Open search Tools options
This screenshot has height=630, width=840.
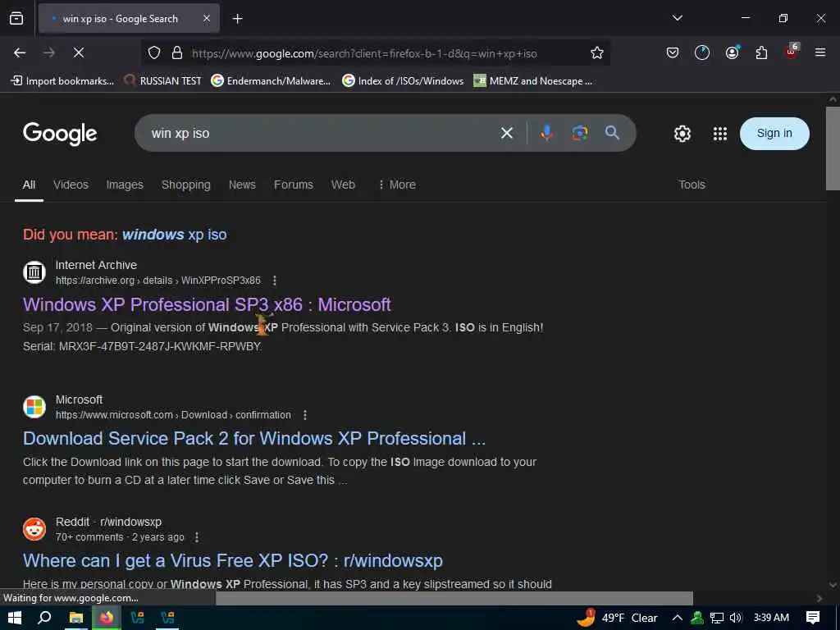click(x=692, y=185)
